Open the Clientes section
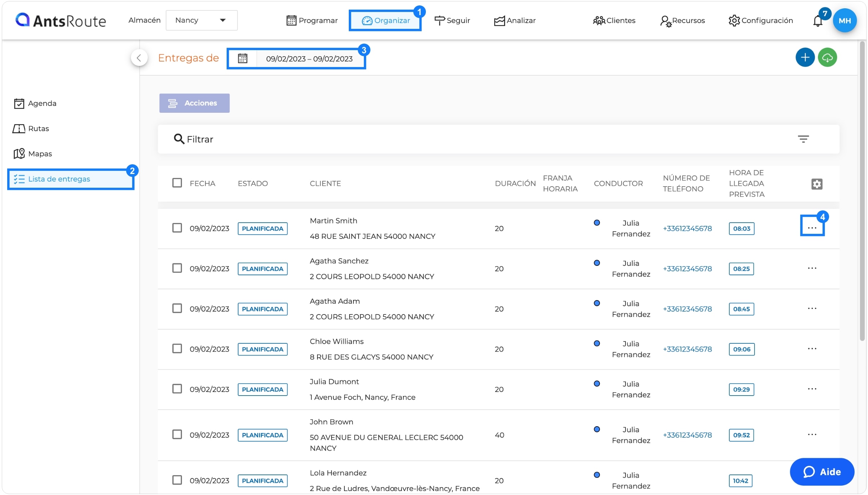 pyautogui.click(x=614, y=21)
